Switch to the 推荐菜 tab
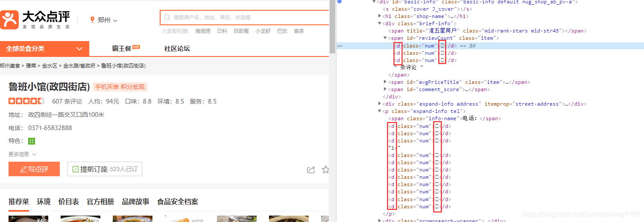Screen dimensions: 644x222 (19, 201)
